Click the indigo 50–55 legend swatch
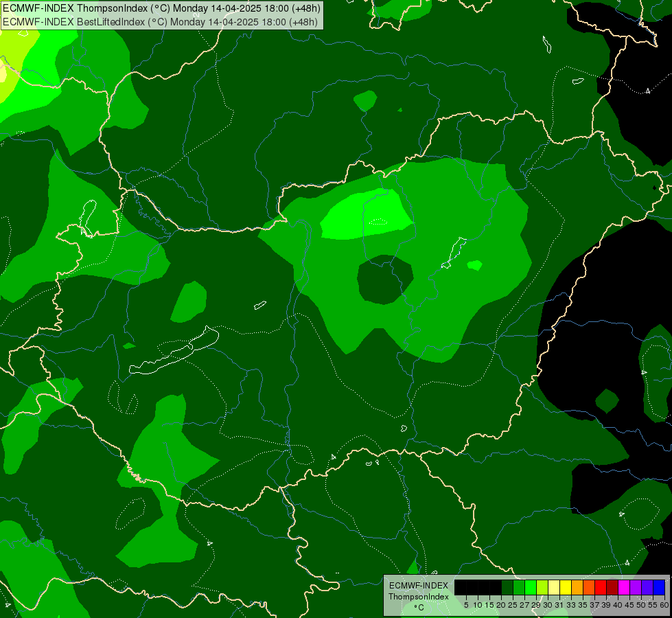Image resolution: width=672 pixels, height=618 pixels. [x=647, y=587]
